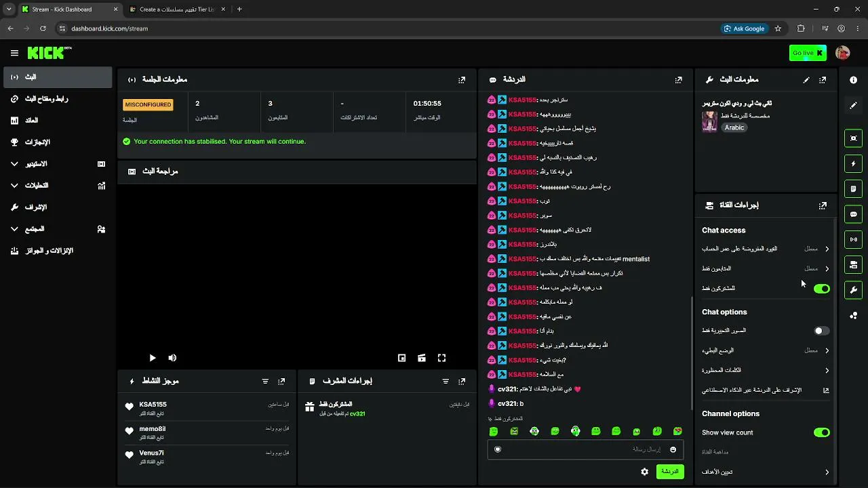
Task: Play the stream preview
Action: click(153, 358)
